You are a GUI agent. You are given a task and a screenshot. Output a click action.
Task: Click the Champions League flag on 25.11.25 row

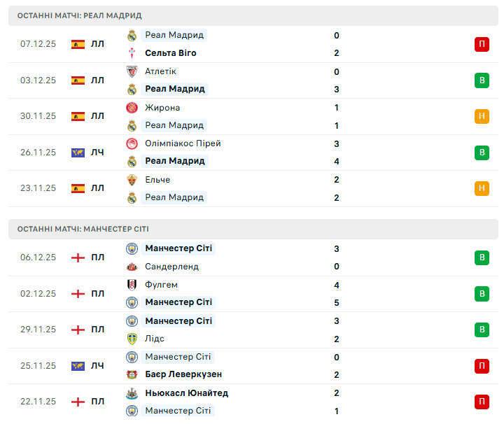78,366
